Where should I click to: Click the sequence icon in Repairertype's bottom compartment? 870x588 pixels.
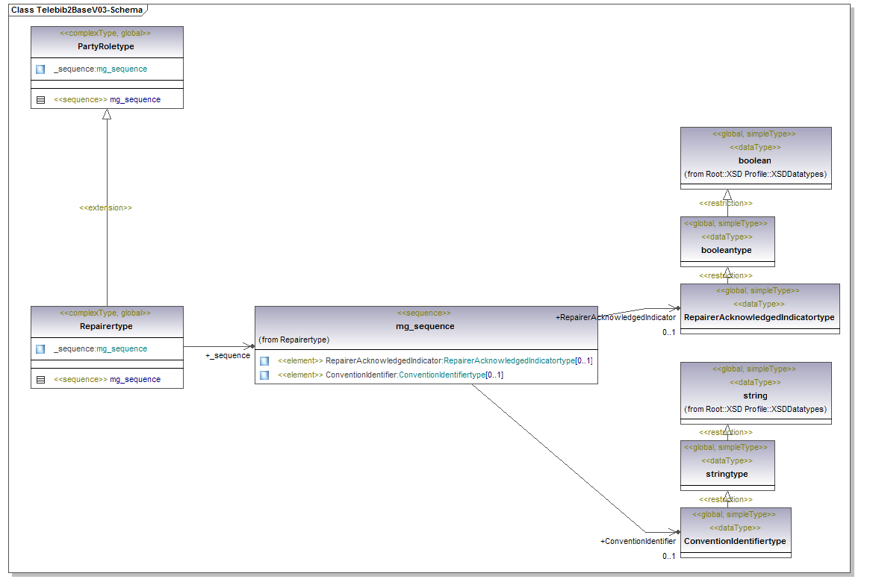click(40, 379)
